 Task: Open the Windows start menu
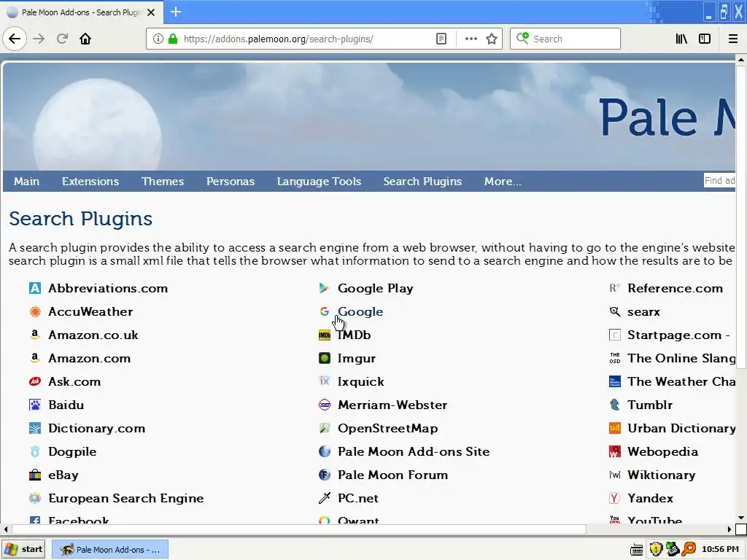click(x=23, y=549)
